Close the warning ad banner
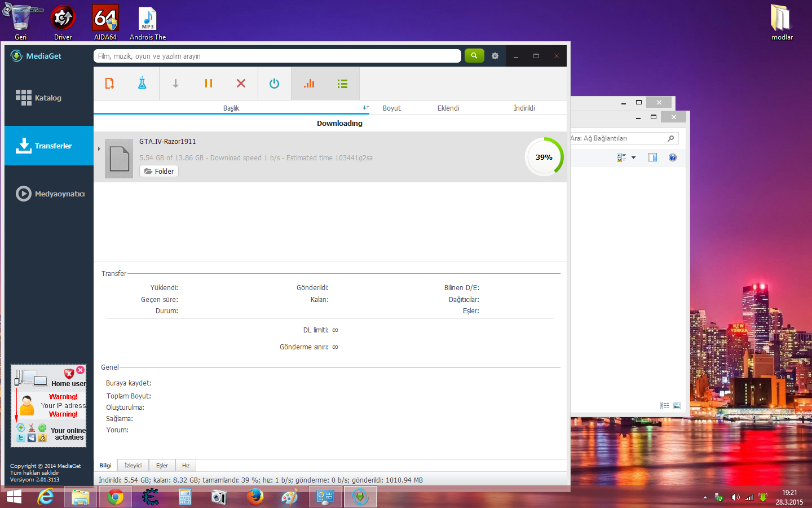The height and width of the screenshot is (508, 812). pos(81,370)
